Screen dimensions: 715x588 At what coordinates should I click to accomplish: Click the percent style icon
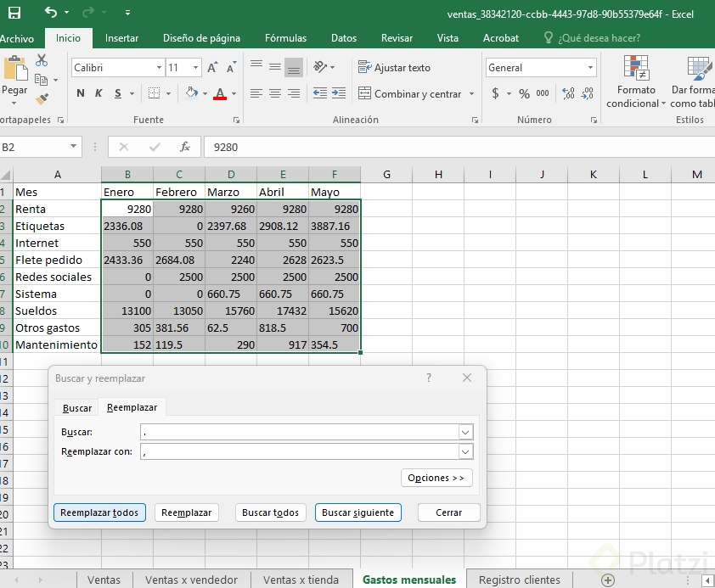coord(524,94)
